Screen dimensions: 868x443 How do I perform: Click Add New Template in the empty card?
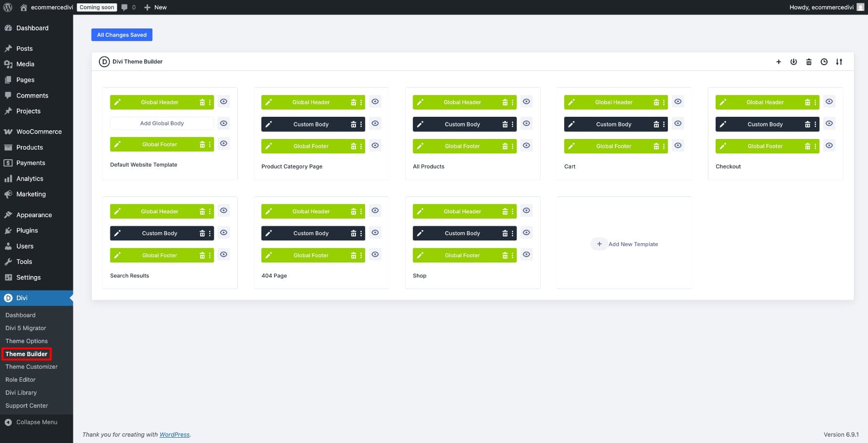click(624, 244)
